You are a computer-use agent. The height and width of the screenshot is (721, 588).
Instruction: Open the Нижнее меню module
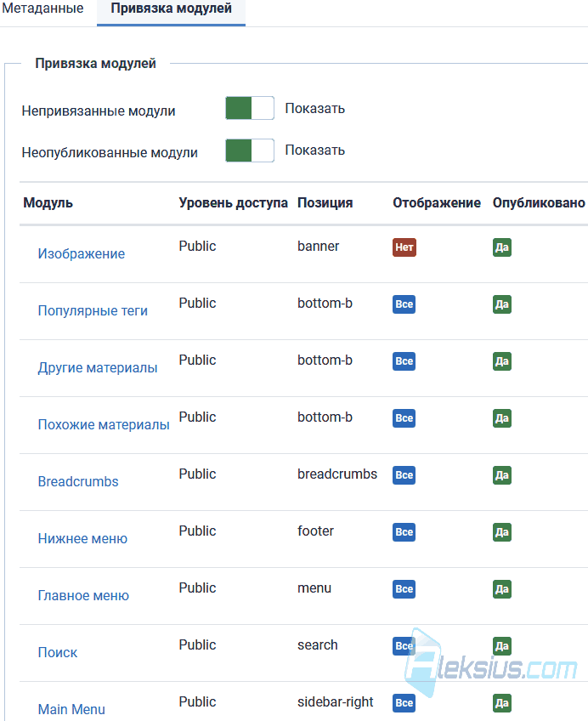(82, 538)
